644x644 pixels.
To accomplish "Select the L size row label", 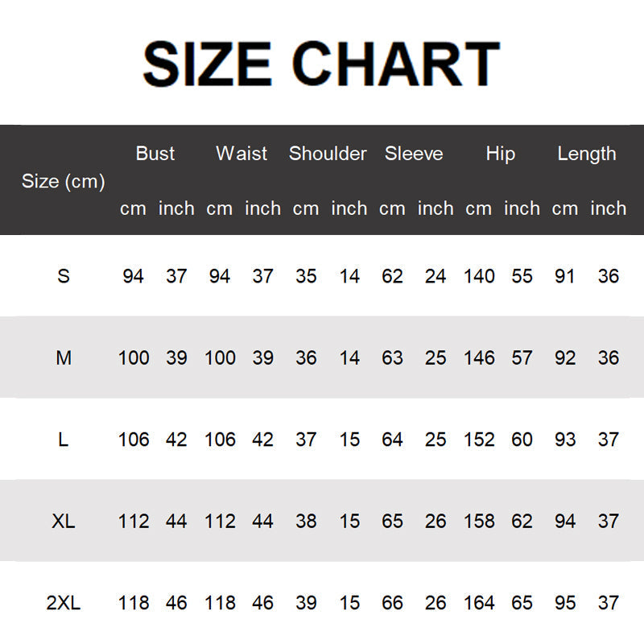I will pyautogui.click(x=64, y=440).
